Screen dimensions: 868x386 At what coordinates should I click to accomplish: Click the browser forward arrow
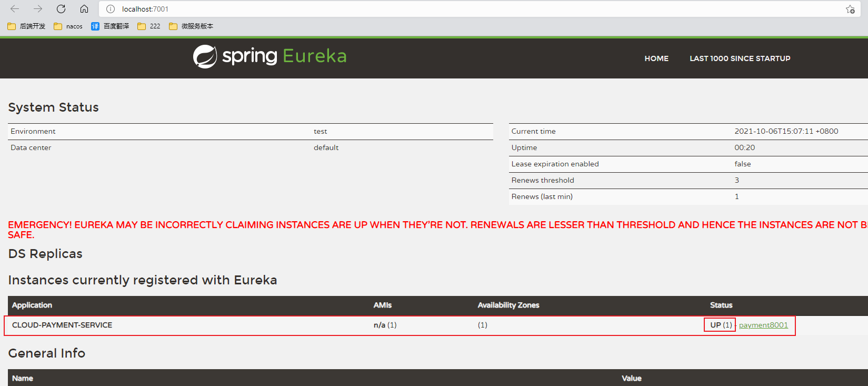[x=38, y=9]
